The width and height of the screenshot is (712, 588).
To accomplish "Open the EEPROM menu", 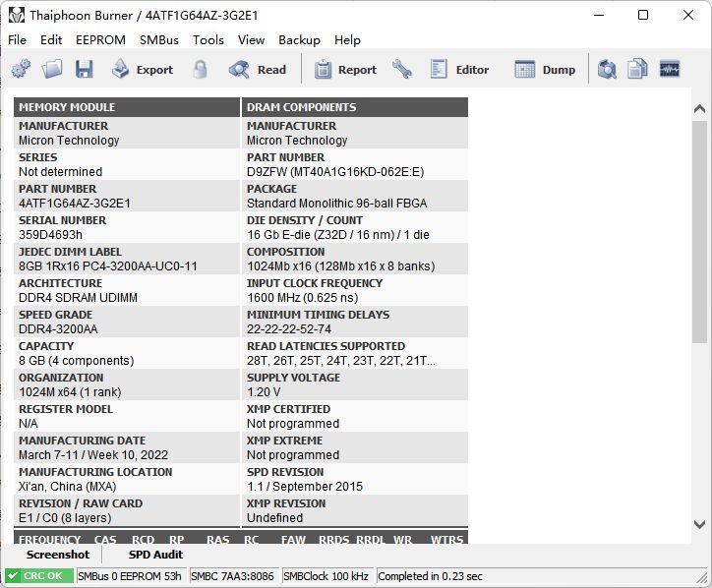I will coord(101,40).
